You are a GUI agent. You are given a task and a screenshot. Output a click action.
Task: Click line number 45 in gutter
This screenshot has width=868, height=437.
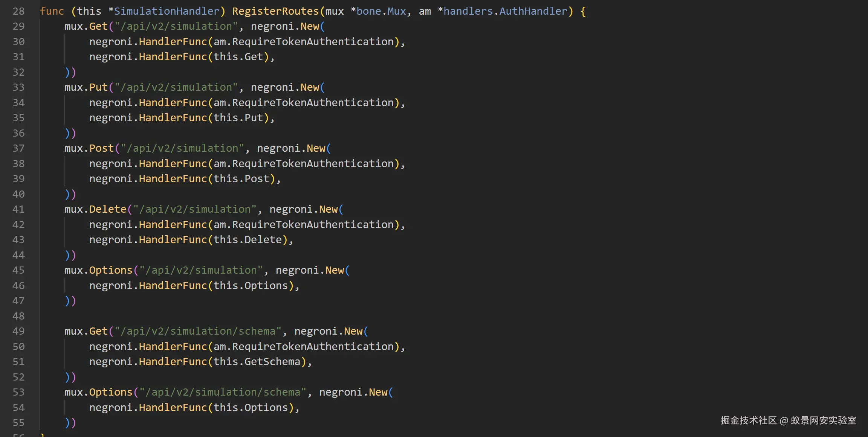click(18, 270)
